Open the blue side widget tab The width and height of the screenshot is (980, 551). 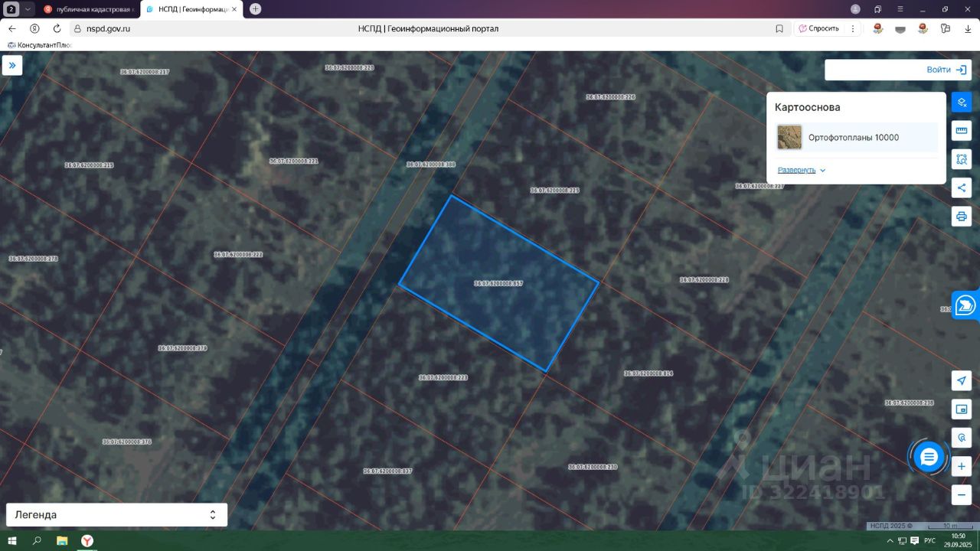pos(965,305)
